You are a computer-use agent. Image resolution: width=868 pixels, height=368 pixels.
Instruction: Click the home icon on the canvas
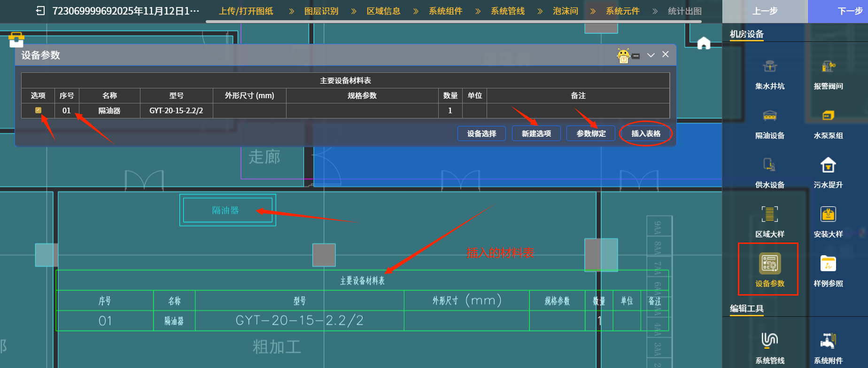tap(704, 44)
